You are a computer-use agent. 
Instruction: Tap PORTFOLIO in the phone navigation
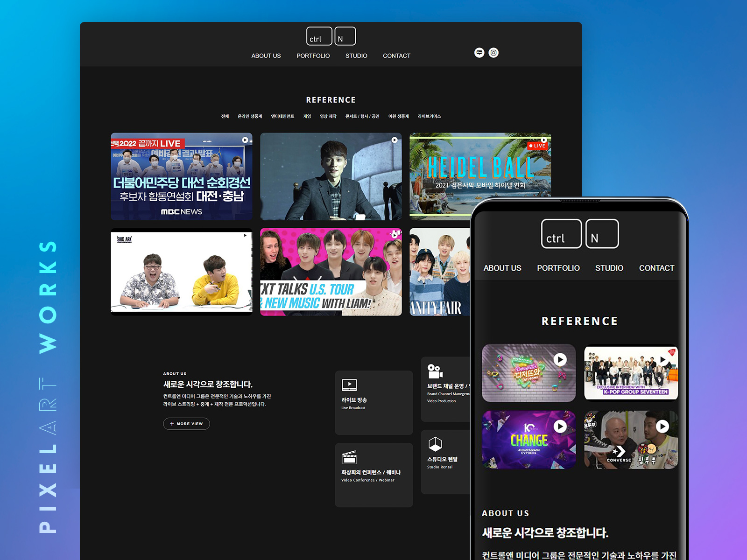[558, 268]
